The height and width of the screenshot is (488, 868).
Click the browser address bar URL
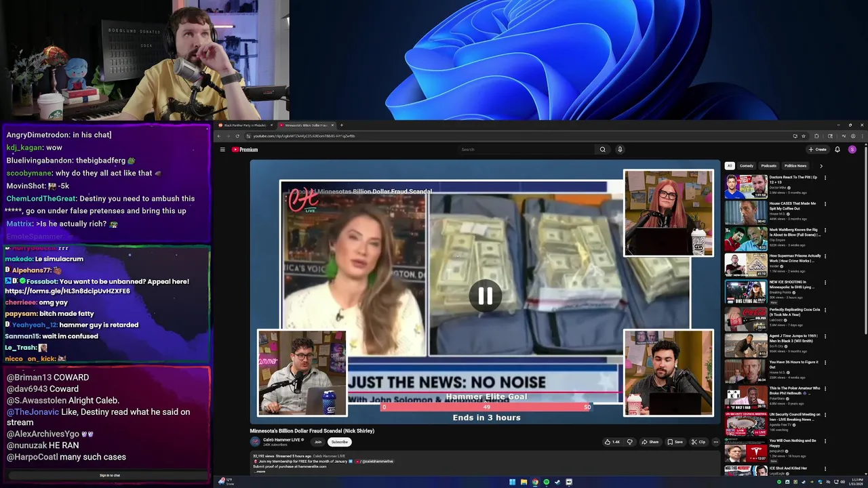(304, 136)
